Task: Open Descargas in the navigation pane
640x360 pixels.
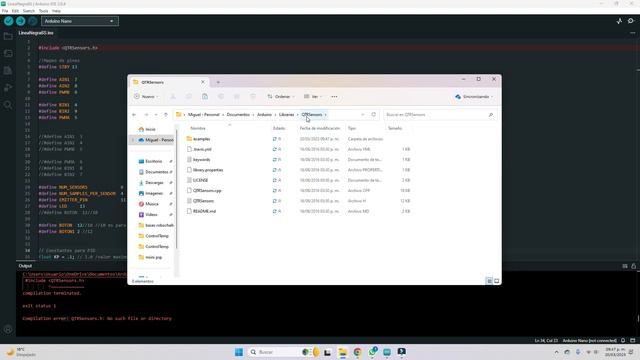Action: 154,182
